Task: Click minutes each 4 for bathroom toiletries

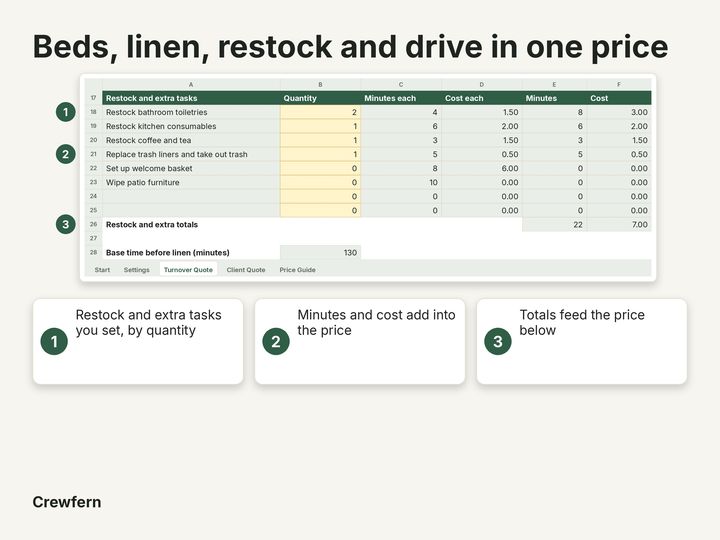Action: [x=401, y=112]
